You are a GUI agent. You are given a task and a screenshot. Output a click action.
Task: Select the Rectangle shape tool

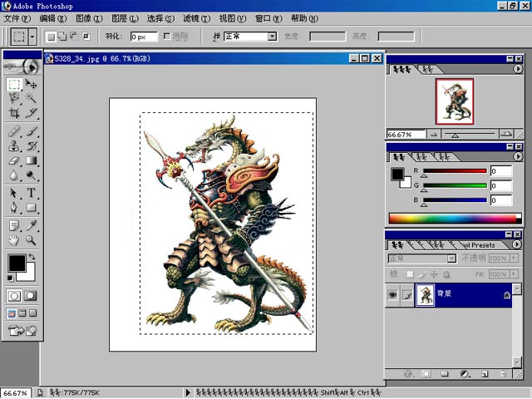click(x=32, y=207)
